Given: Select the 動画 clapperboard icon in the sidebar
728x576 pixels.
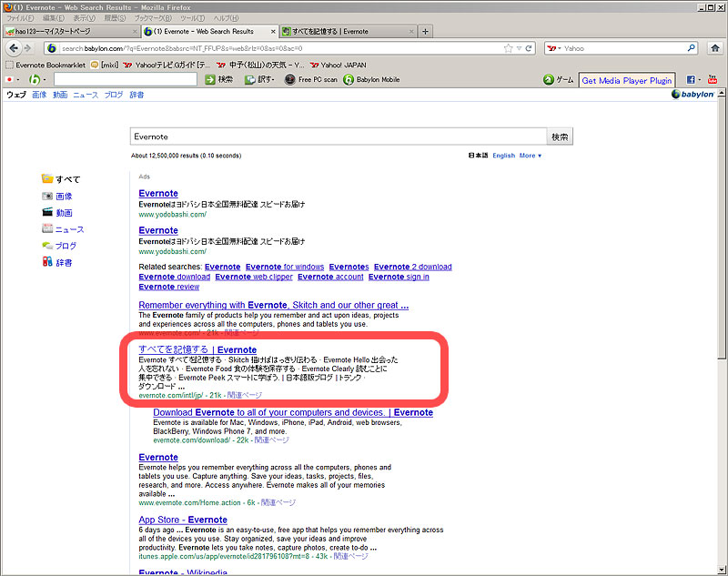Looking at the screenshot, I should [47, 212].
